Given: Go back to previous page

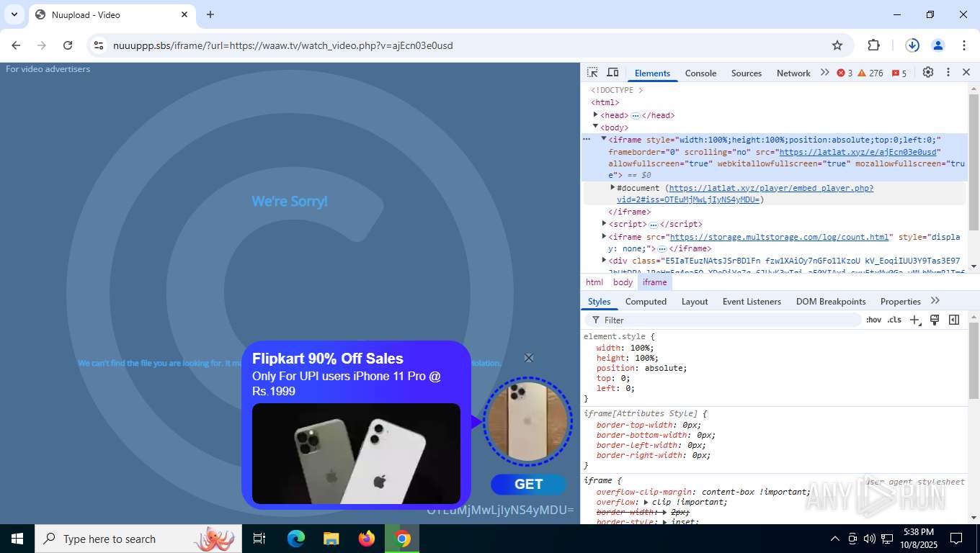Looking at the screenshot, I should click(x=16, y=45).
